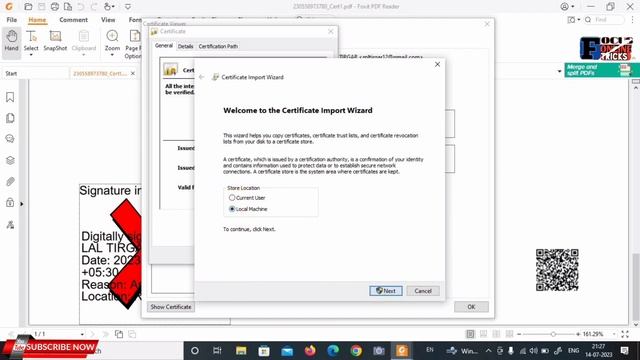
Task: Close the Certificate Import Wizard dialog
Action: coord(437,64)
